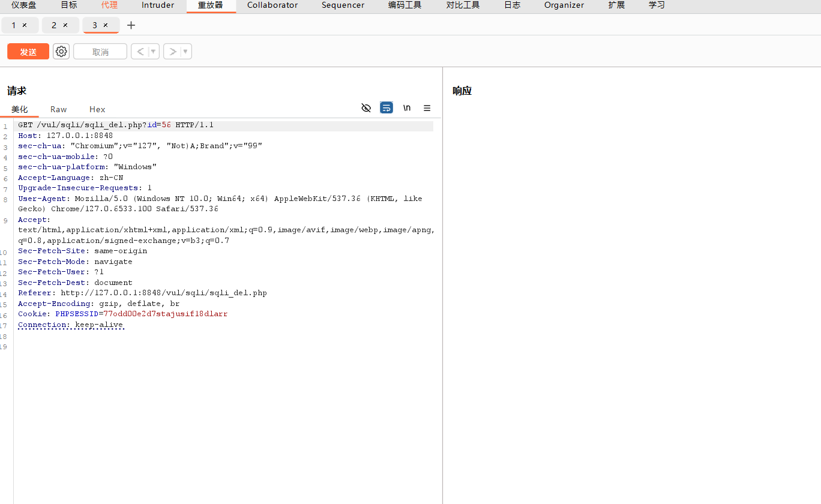Close Repeater tab 1

tap(25, 25)
